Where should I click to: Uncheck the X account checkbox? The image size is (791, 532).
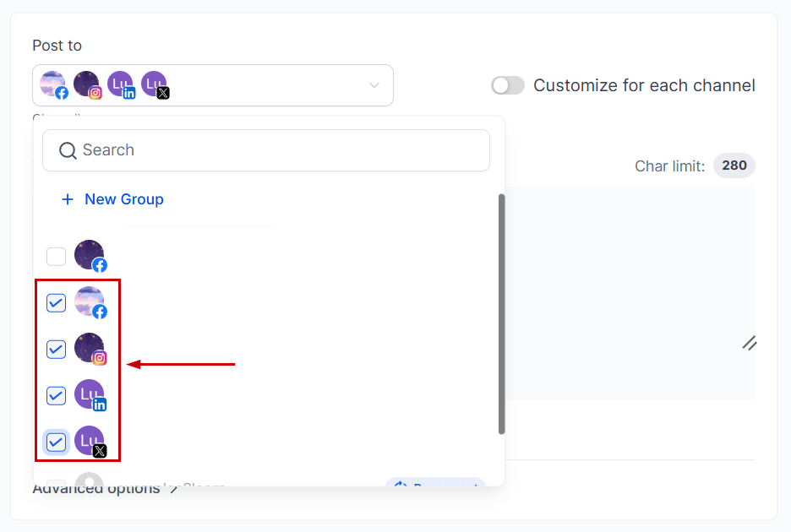pyautogui.click(x=56, y=442)
